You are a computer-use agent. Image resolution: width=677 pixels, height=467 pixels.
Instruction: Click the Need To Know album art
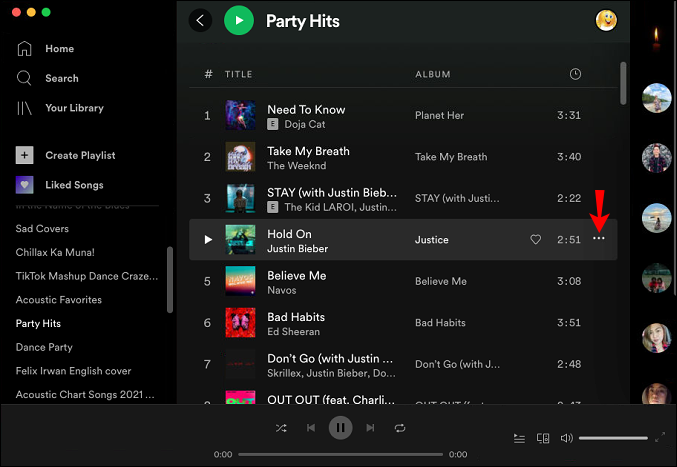pos(240,115)
